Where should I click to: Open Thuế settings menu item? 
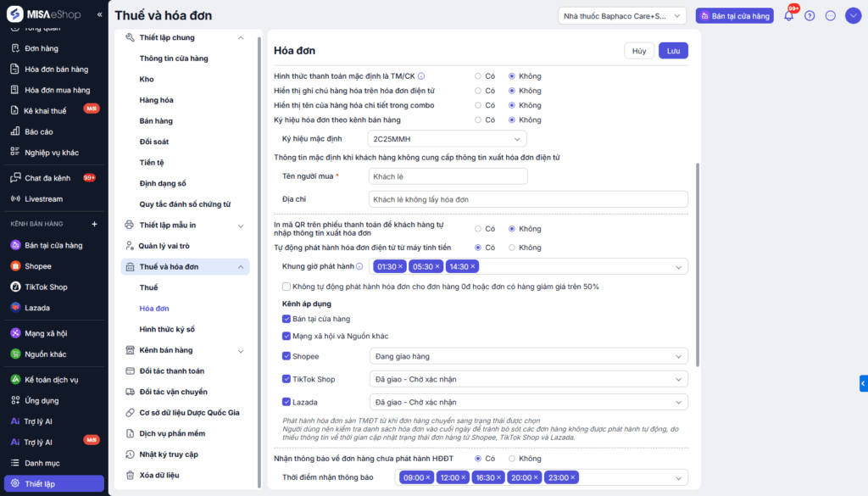[x=149, y=287]
